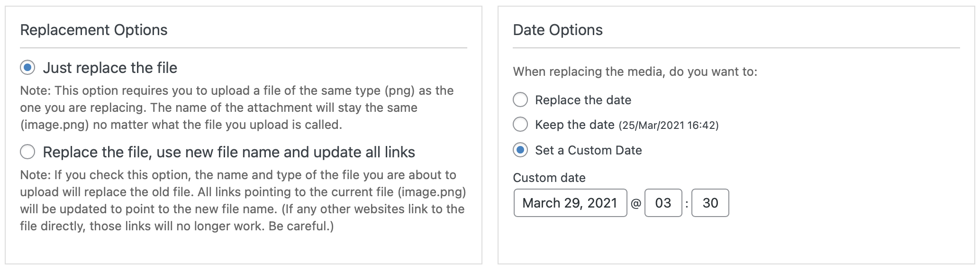Click the 'Set a Custom Date' label text
The width and height of the screenshot is (980, 272).
point(588,150)
